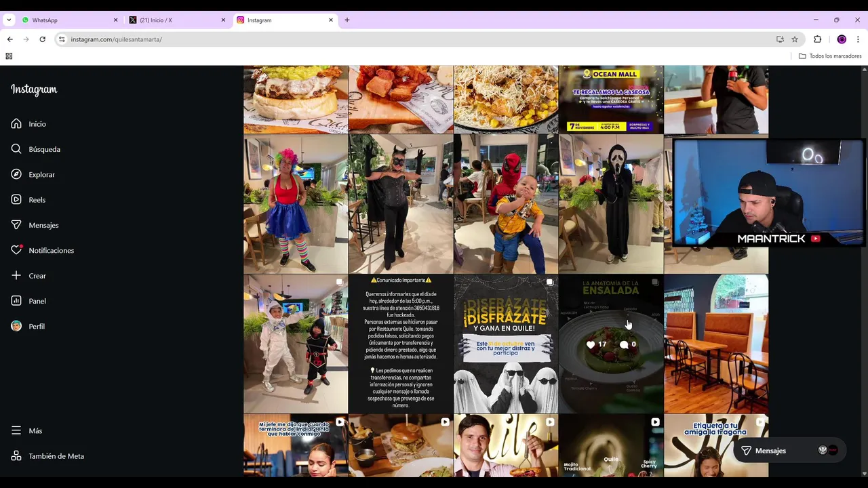Open the Búsqueda search icon

16,149
